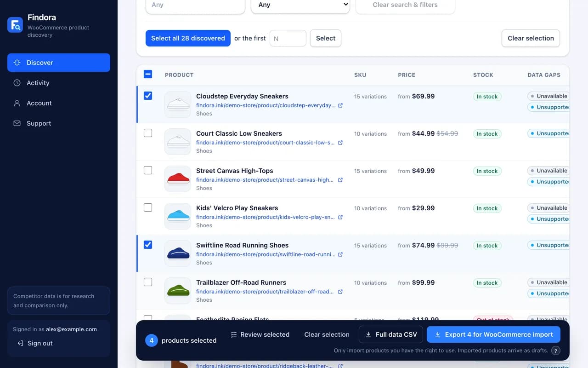The width and height of the screenshot is (588, 368).
Task: Click Unavailable badge in Street Canvas High-Tops row
Action: click(x=548, y=171)
